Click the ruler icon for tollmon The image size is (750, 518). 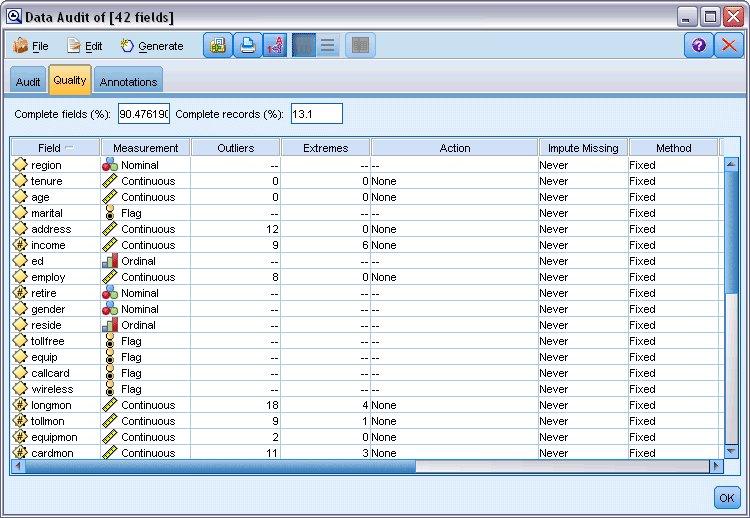click(x=110, y=421)
